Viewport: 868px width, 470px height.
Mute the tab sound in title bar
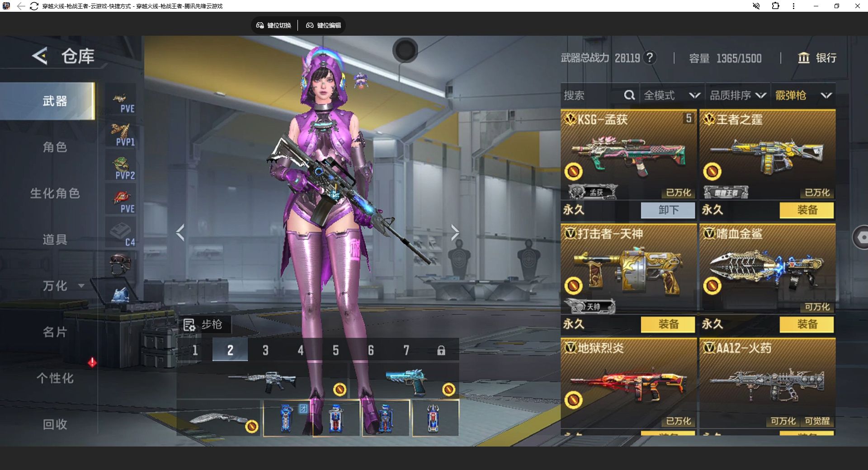pos(756,6)
